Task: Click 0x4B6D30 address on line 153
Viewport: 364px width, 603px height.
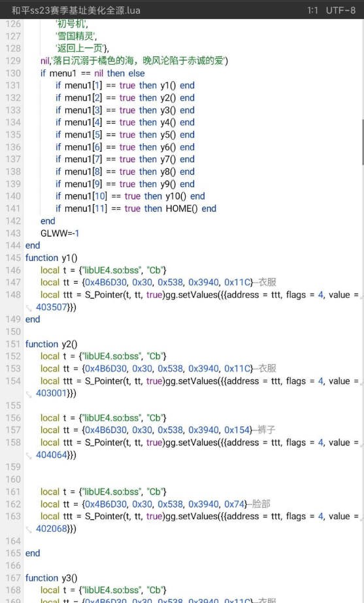Action: tap(106, 368)
